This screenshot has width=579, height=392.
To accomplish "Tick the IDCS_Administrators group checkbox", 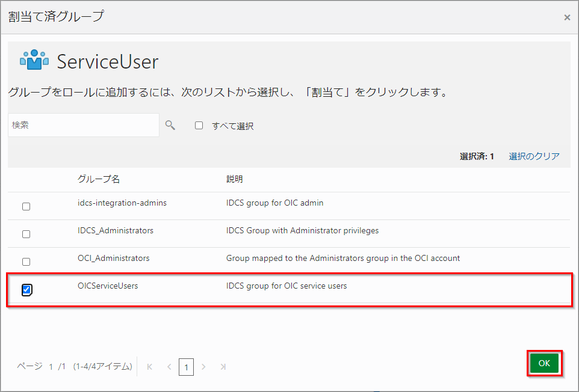I will (x=26, y=234).
